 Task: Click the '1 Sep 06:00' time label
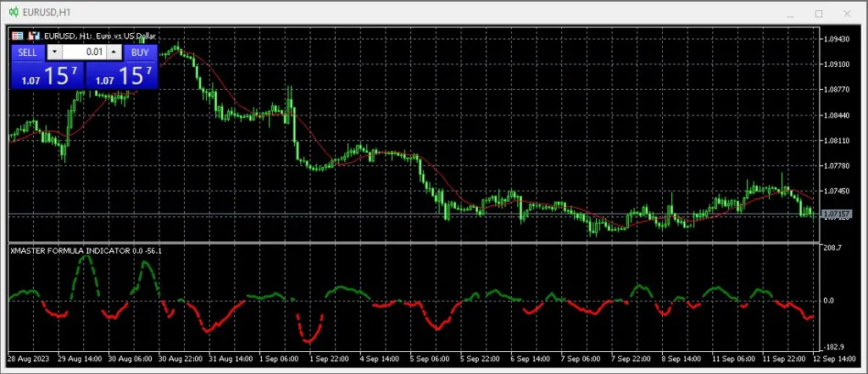(x=279, y=359)
